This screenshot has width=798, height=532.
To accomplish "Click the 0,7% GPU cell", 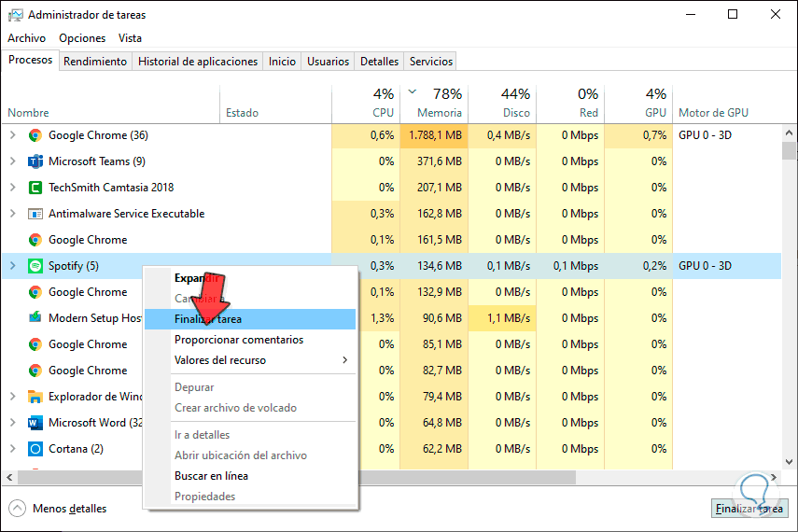I will [638, 135].
